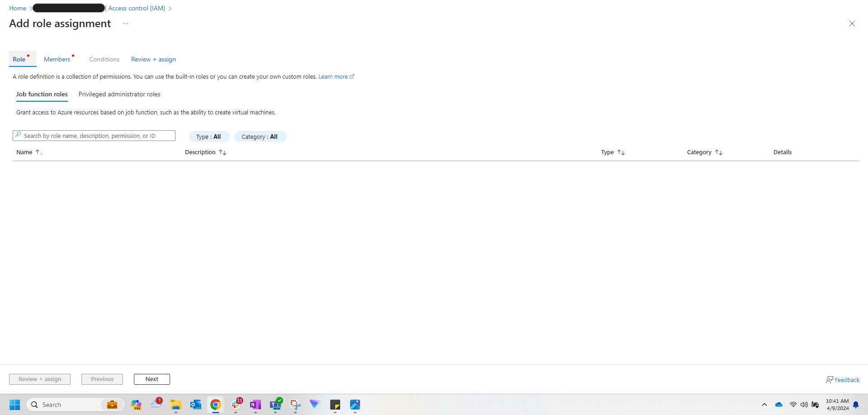Open File Explorer from the taskbar
This screenshot has width=868, height=415.
point(176,405)
